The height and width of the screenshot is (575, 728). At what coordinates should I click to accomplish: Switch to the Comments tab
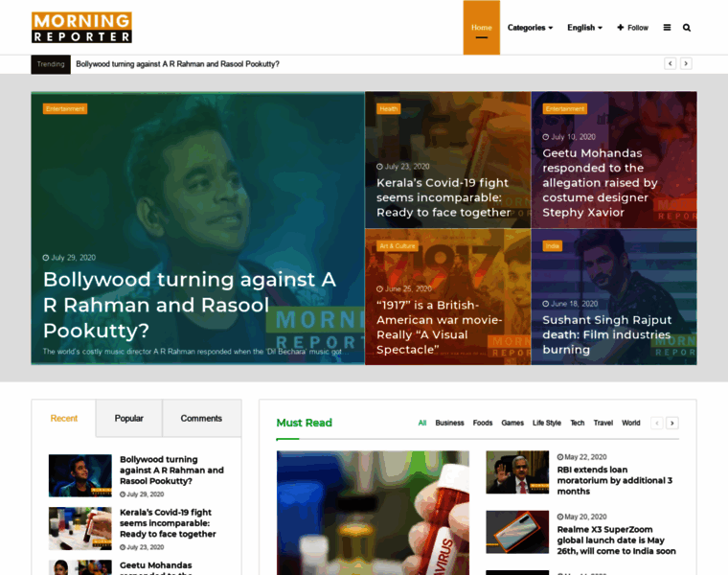(x=201, y=419)
